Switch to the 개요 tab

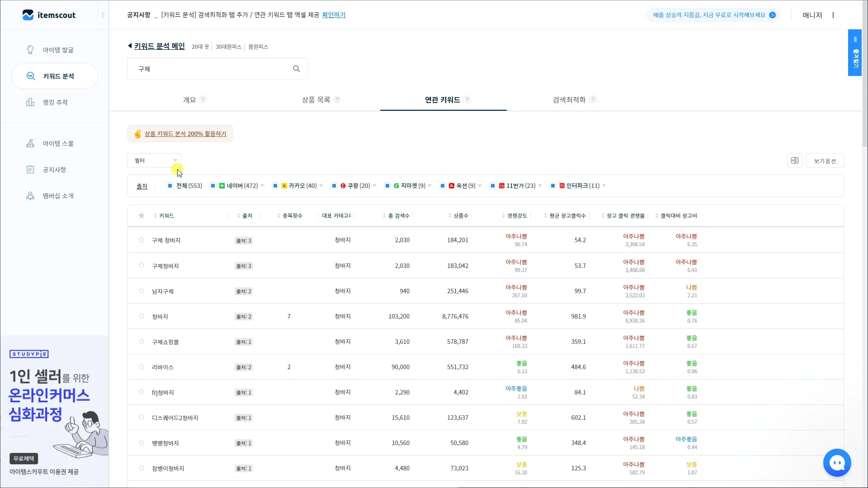(189, 99)
